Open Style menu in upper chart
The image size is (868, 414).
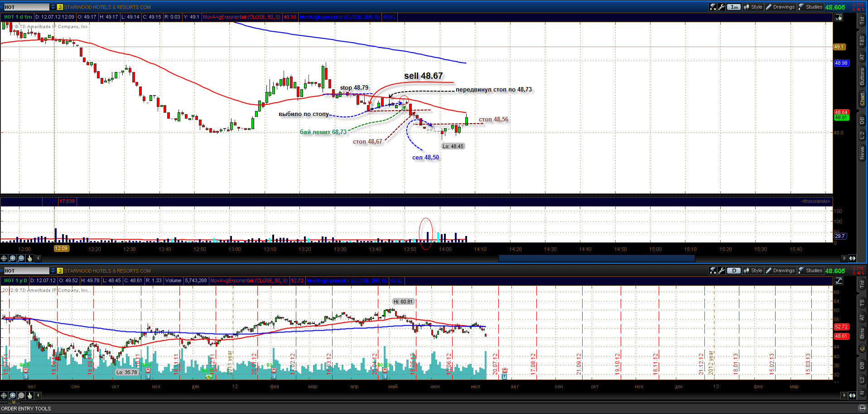click(753, 7)
